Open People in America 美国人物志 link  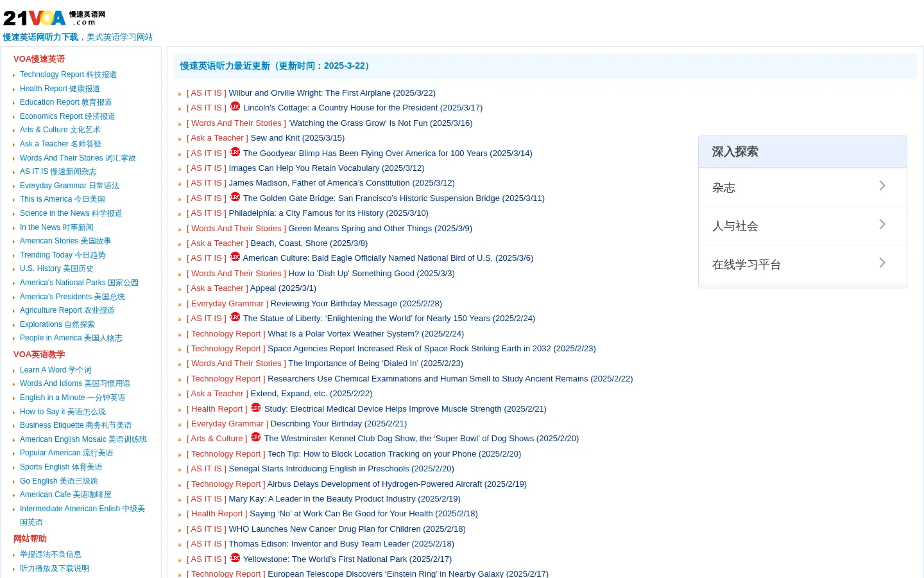point(71,338)
